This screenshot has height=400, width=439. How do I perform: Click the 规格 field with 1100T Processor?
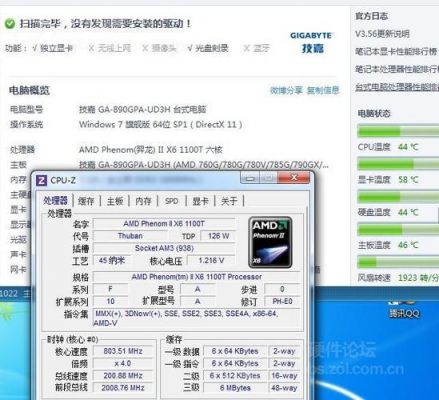tap(197, 277)
